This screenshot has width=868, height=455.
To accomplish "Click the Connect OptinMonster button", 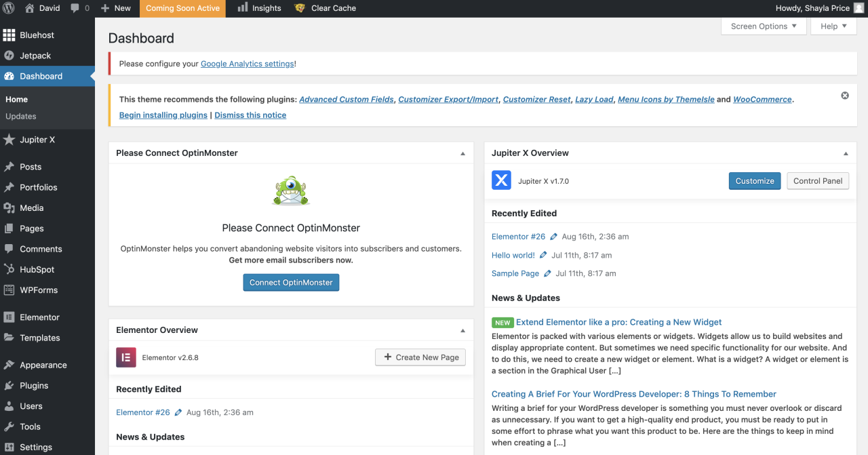I will click(291, 282).
